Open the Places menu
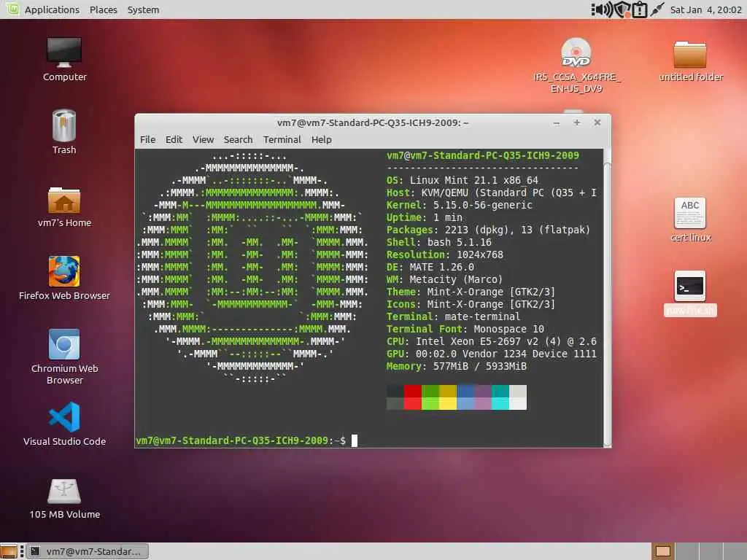The width and height of the screenshot is (747, 560). point(104,9)
